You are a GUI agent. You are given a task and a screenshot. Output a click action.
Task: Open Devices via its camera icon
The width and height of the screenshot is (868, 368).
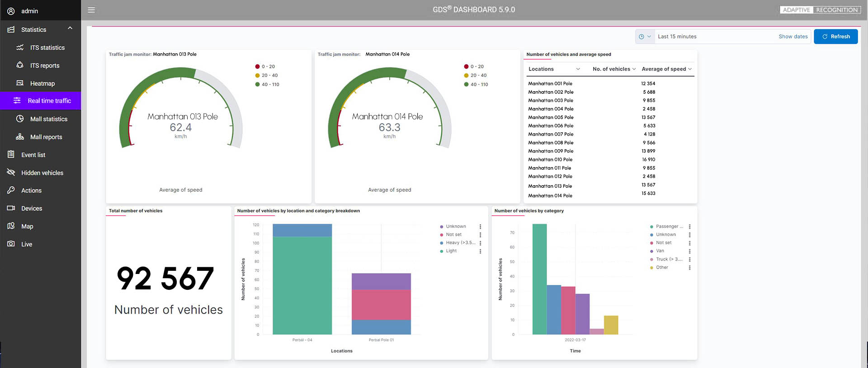point(11,208)
